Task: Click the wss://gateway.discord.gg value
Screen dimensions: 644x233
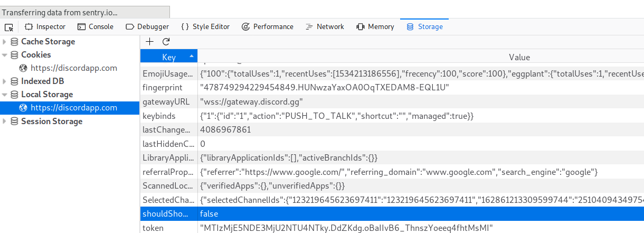Action: (252, 101)
